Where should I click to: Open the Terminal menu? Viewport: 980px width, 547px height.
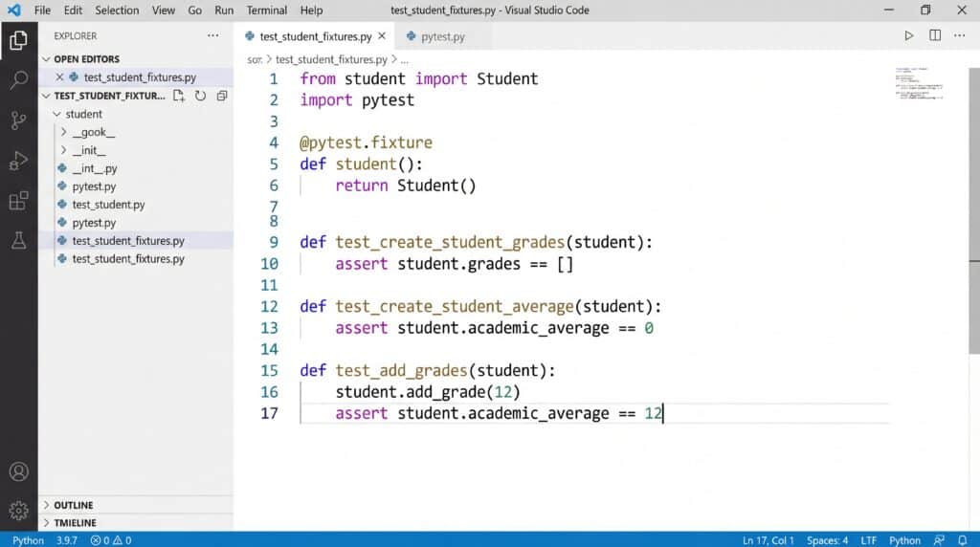tap(267, 10)
